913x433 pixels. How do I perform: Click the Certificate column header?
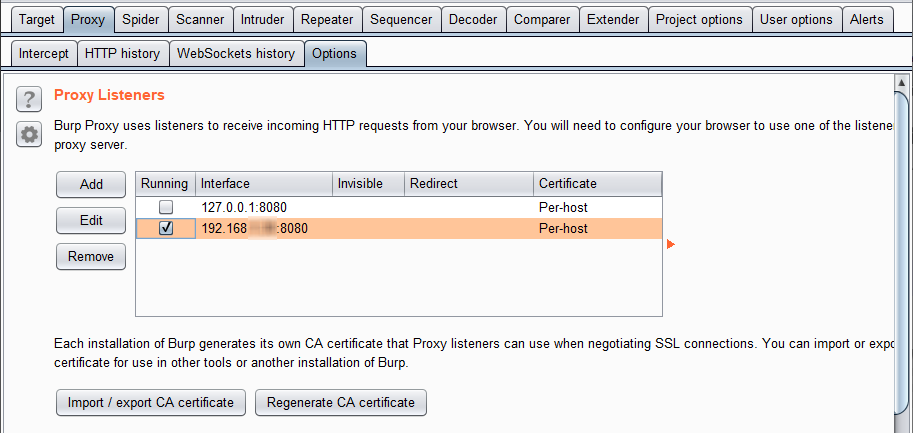[597, 184]
